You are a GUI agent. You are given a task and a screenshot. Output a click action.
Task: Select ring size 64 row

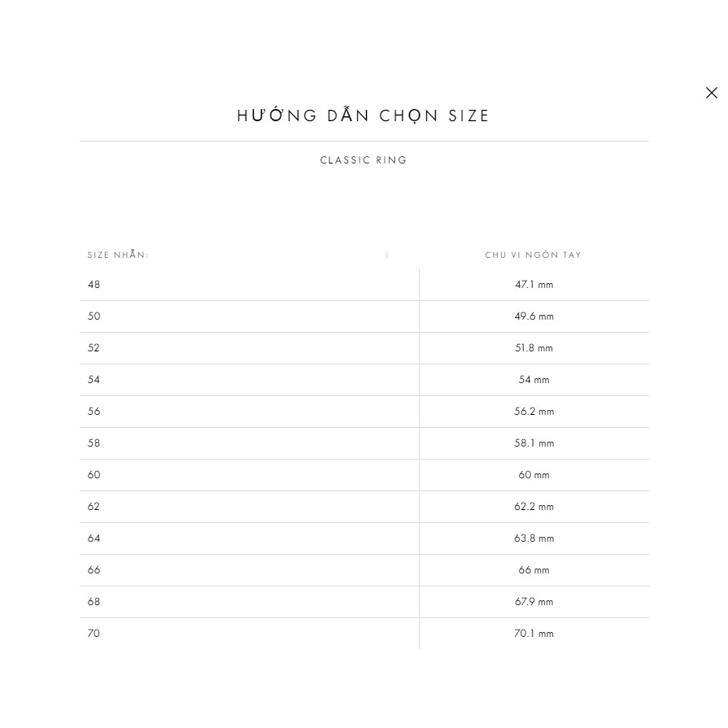click(x=94, y=538)
